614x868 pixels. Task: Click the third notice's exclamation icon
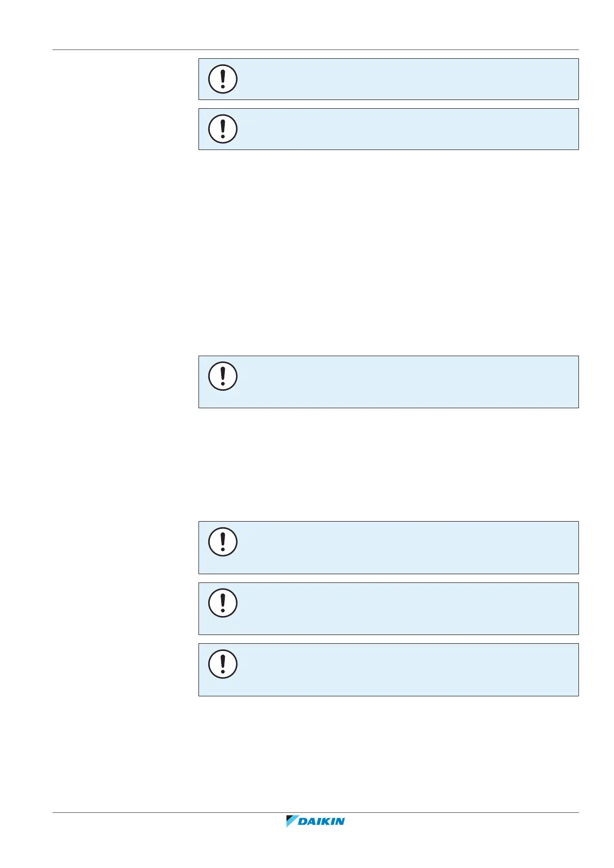click(223, 376)
